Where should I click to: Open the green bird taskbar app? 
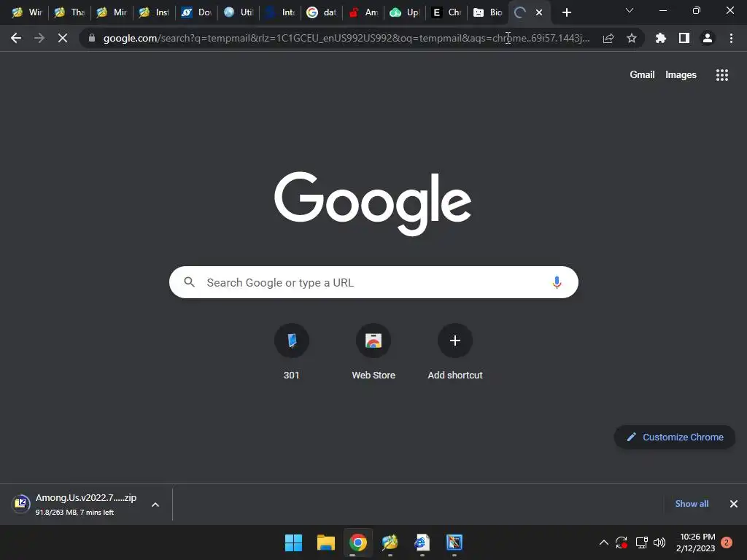(x=390, y=542)
